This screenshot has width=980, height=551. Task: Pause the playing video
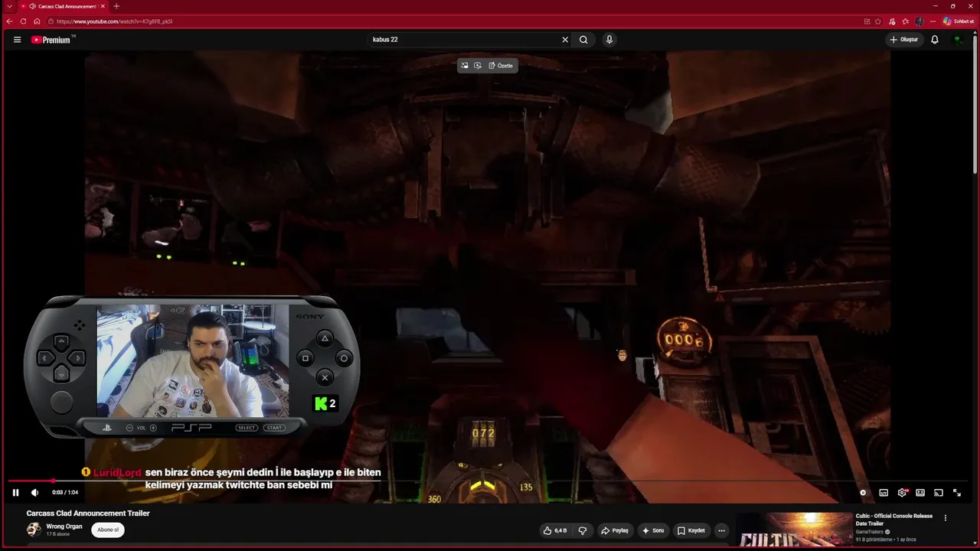point(15,493)
